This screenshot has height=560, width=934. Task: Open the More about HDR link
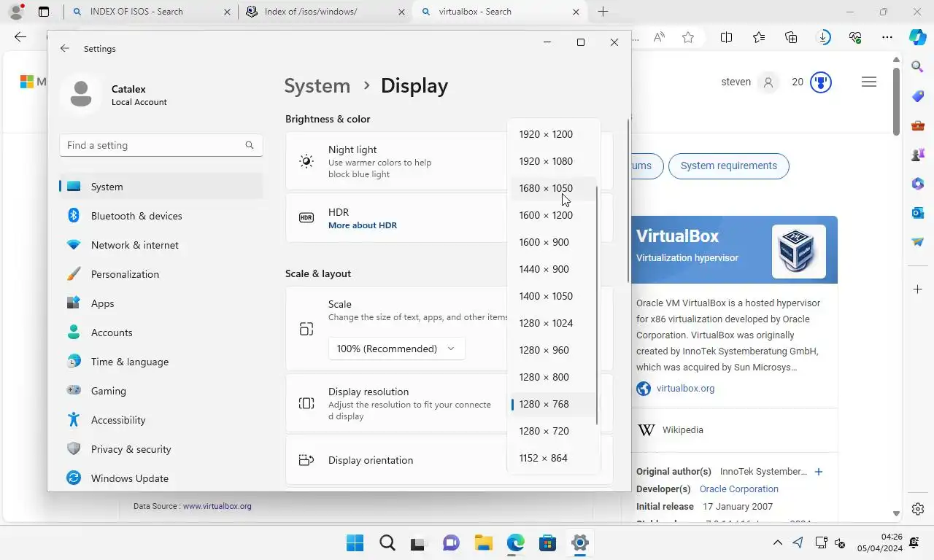[363, 225]
